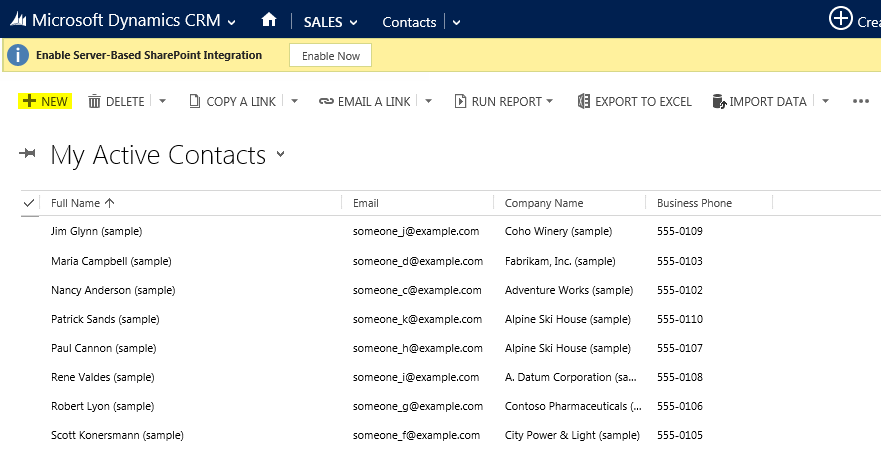Screen dimensions: 881x457
Task: Select phone number 555-0109
Action: tap(680, 231)
